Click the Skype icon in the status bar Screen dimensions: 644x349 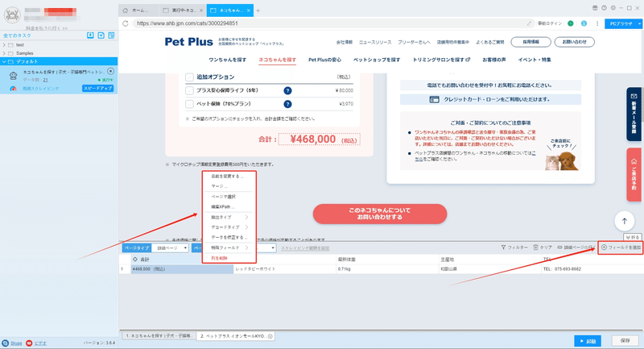[6, 343]
